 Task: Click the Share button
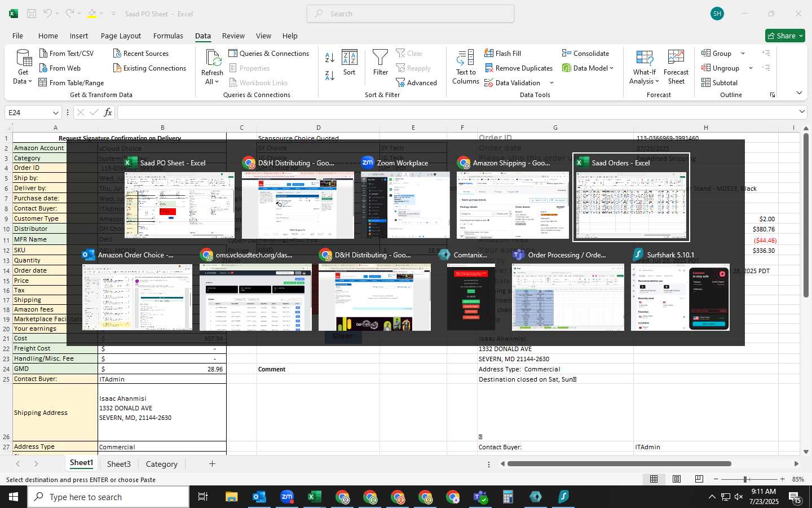(x=785, y=36)
